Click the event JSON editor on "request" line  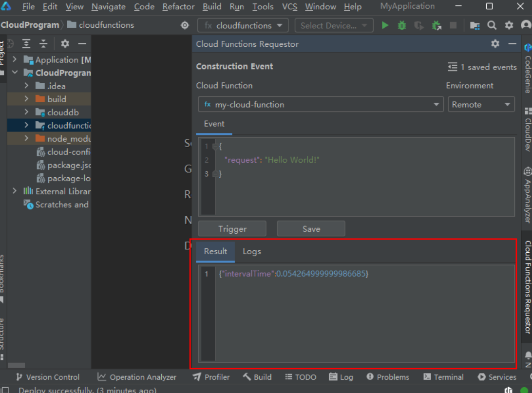[x=272, y=160]
